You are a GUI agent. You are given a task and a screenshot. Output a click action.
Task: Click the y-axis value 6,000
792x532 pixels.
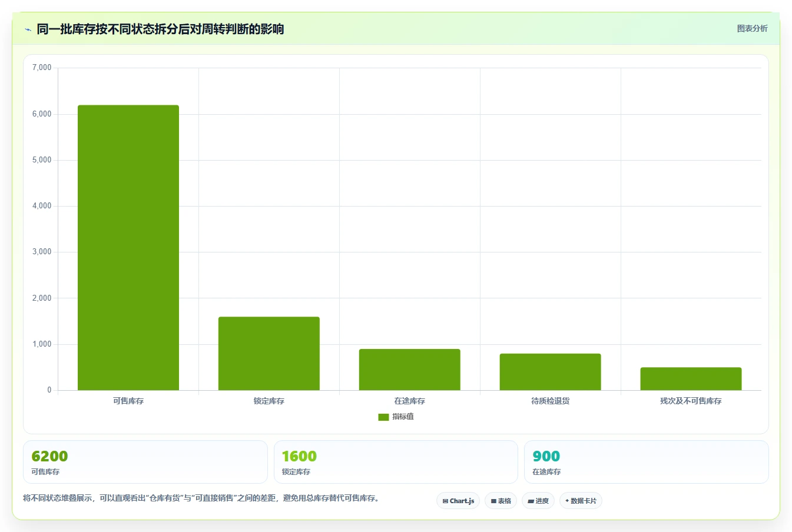pos(42,114)
